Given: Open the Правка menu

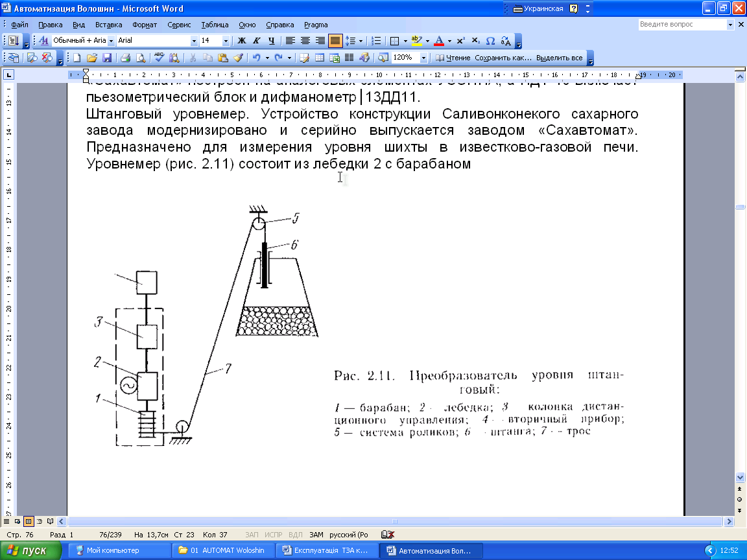Looking at the screenshot, I should [x=51, y=25].
